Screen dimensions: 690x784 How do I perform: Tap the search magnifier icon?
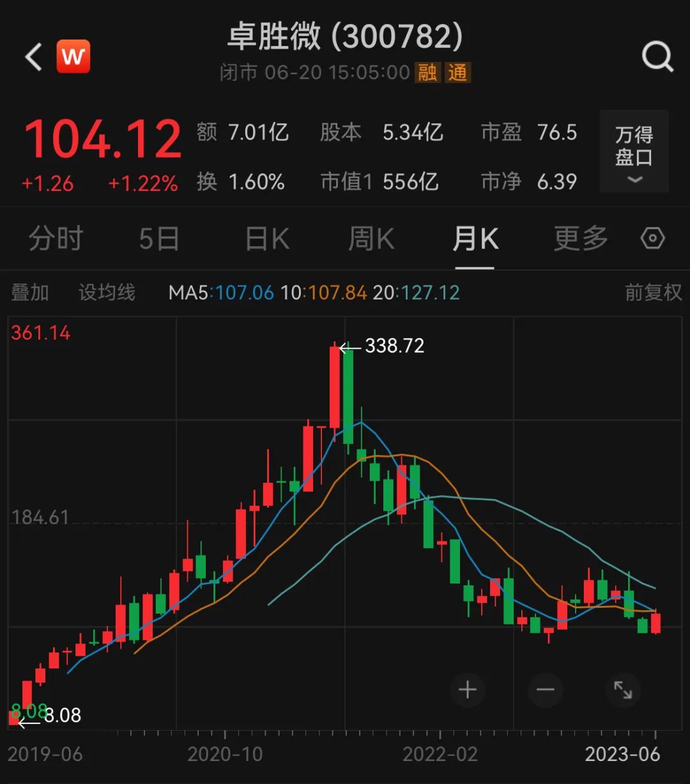657,57
